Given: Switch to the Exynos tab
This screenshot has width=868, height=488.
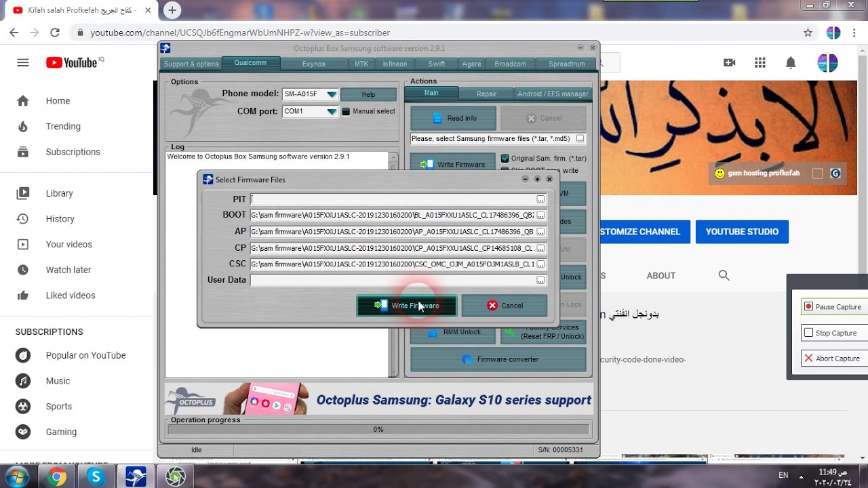Looking at the screenshot, I should point(313,64).
